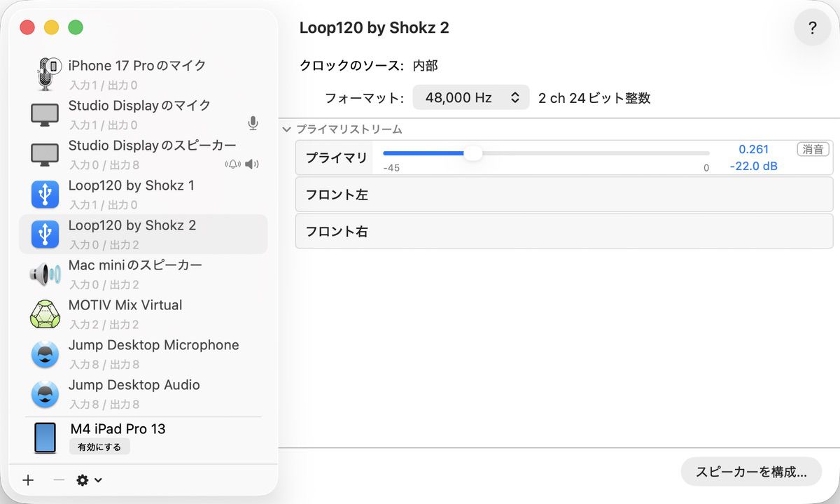Click the default output speaker indicator
The height and width of the screenshot is (504, 840).
[x=252, y=164]
